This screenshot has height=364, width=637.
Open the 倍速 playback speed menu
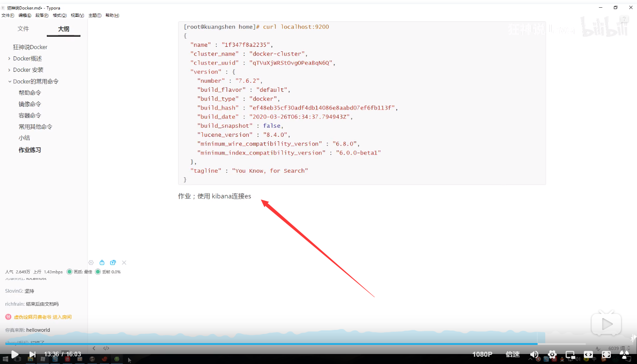click(x=513, y=354)
